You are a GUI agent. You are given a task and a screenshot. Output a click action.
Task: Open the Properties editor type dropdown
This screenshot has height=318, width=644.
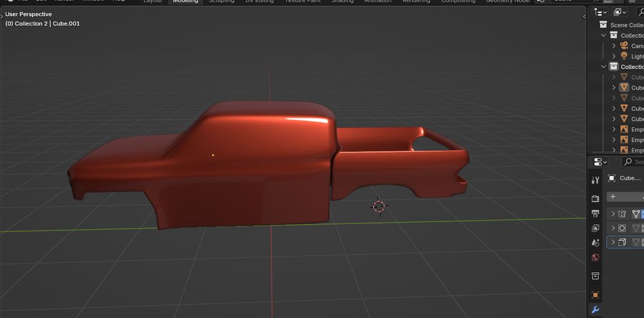tap(600, 162)
